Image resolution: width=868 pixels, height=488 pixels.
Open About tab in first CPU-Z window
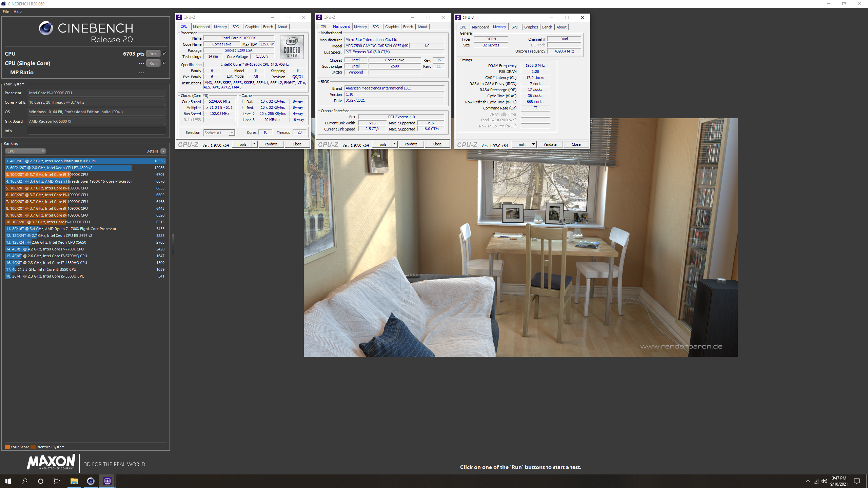(282, 27)
